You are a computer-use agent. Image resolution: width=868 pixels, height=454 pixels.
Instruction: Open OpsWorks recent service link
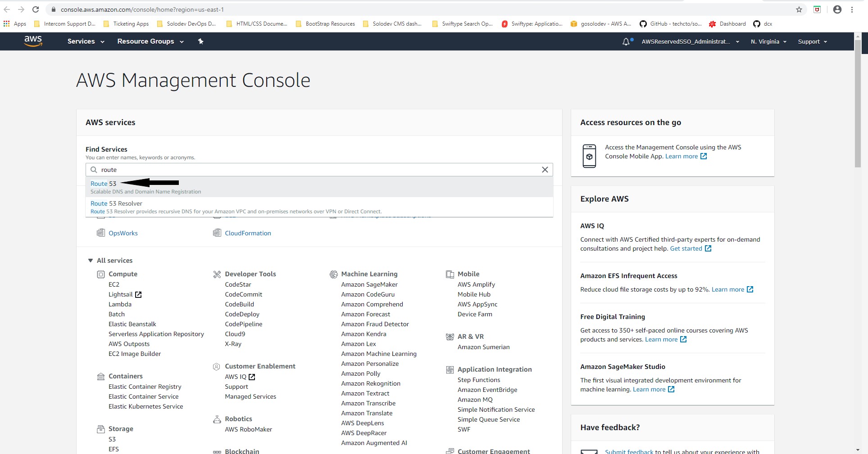click(123, 233)
